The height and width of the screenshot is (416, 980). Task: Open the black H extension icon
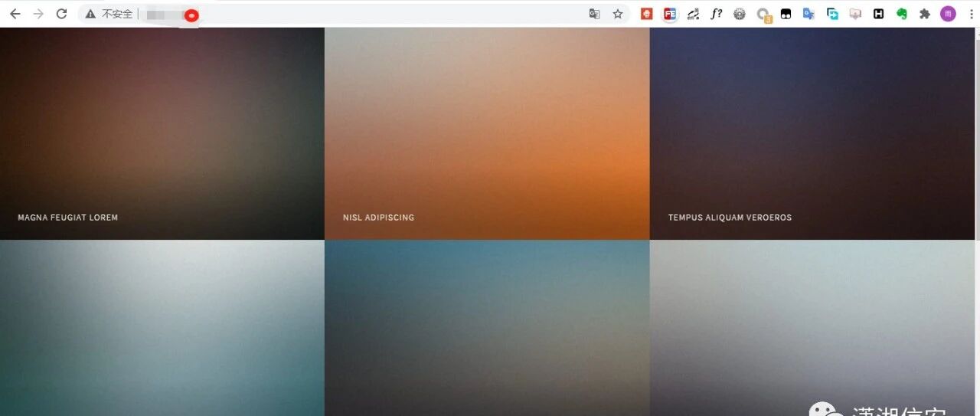coord(879,14)
